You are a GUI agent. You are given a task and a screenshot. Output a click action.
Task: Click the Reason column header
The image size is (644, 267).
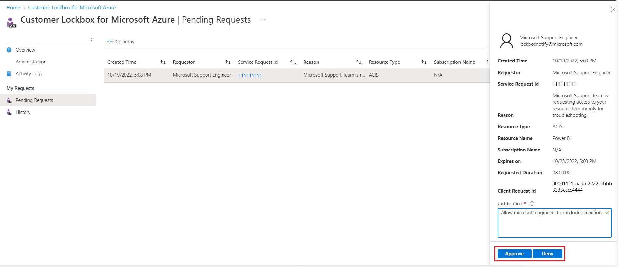click(x=311, y=62)
